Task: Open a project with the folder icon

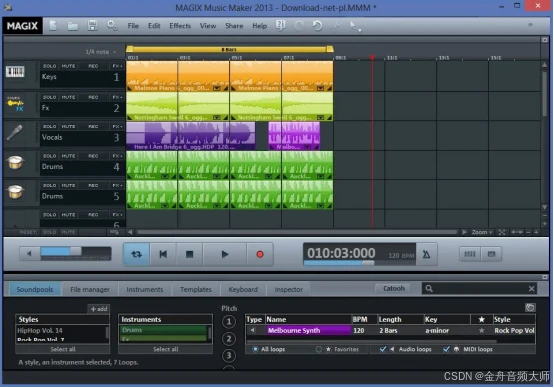Action: 73,26
